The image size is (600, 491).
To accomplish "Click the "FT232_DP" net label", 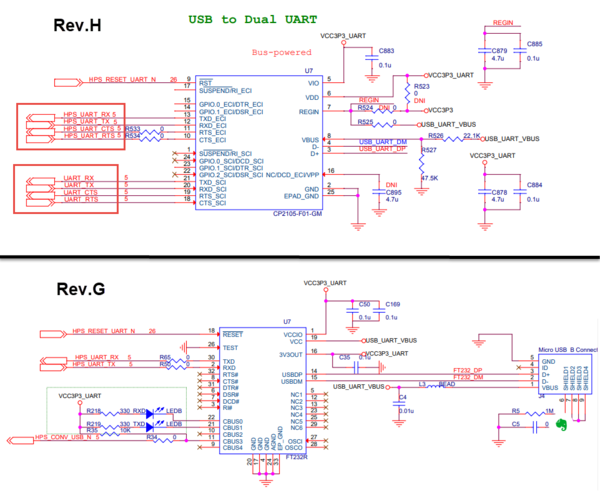I will 468,370.
